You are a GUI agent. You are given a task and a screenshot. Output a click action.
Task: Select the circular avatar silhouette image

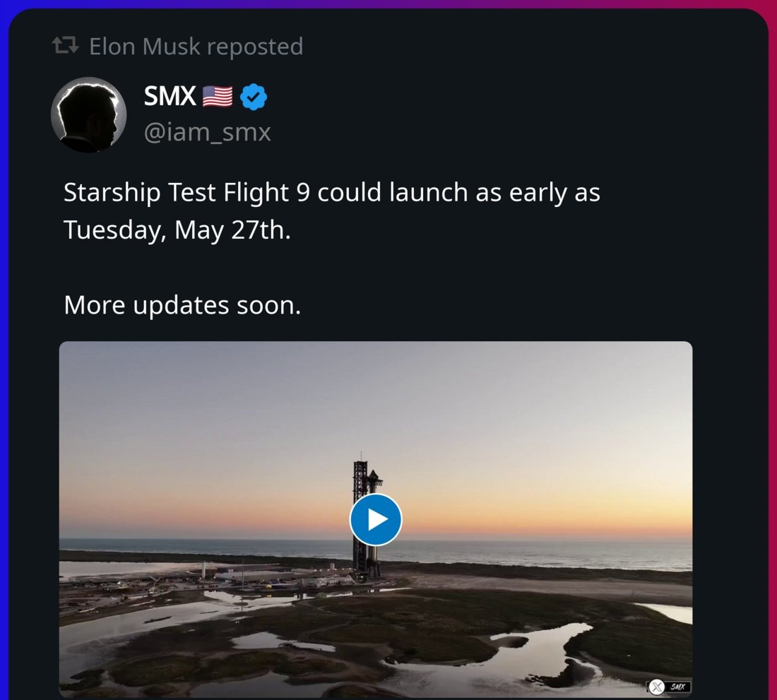point(88,114)
